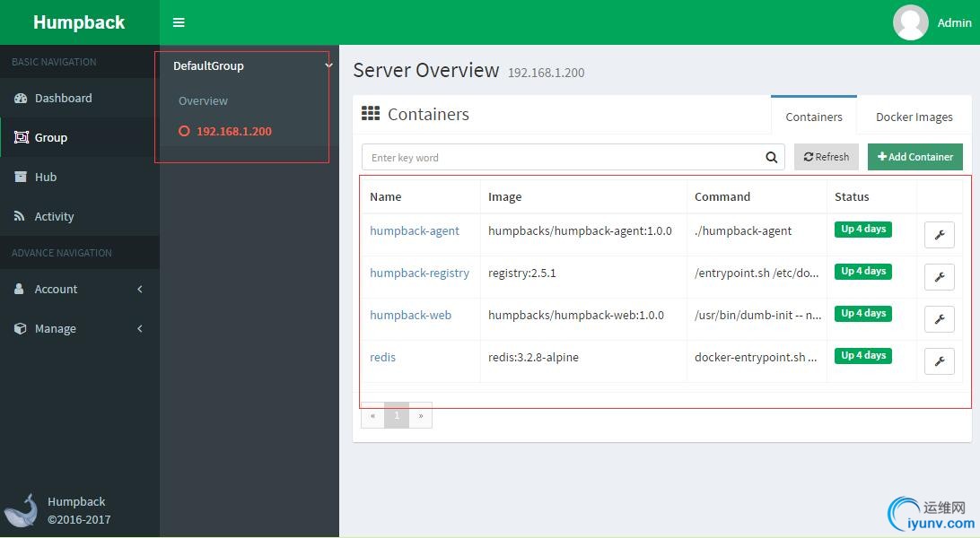Switch to the Docker Images tab
The width and height of the screenshot is (980, 538).
[x=914, y=117]
